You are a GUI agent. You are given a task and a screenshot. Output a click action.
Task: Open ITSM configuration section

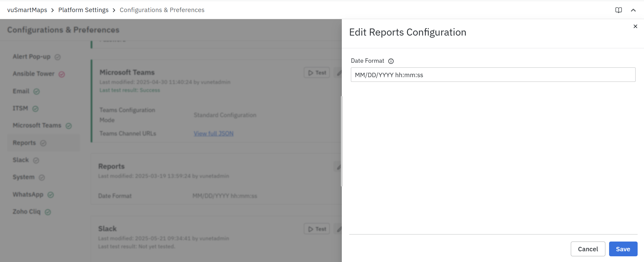point(20,108)
